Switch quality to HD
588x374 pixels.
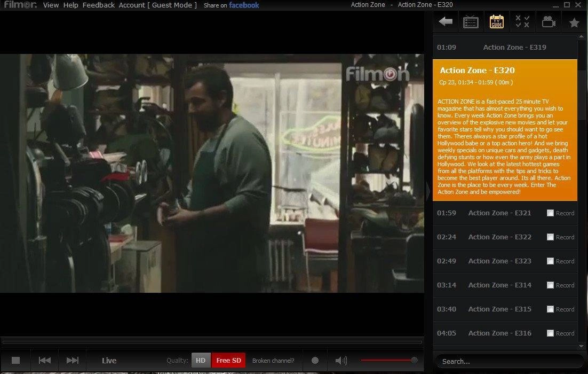pyautogui.click(x=201, y=361)
